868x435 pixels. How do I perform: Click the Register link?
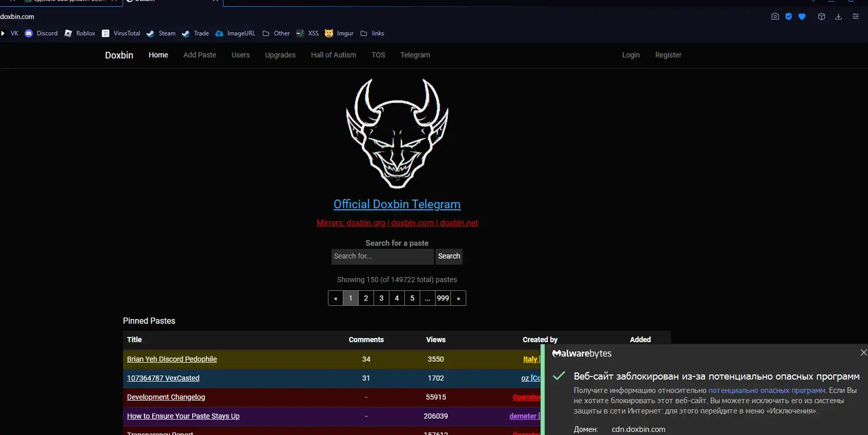tap(668, 55)
